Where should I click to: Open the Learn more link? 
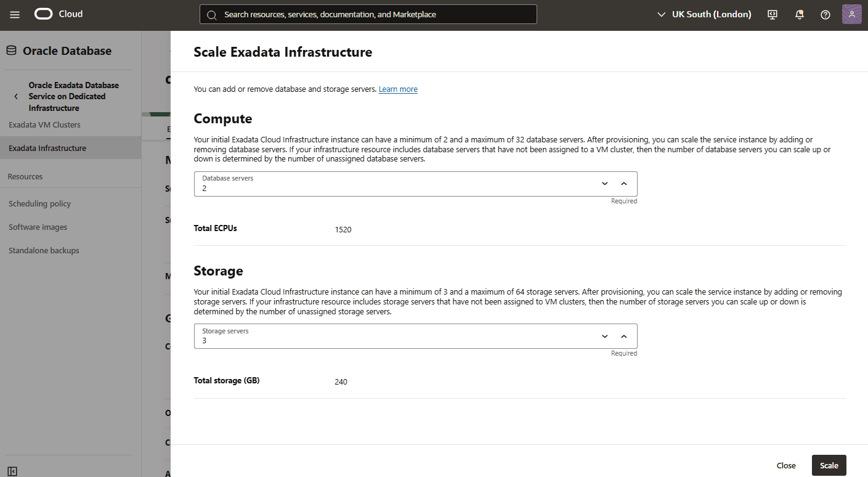point(397,89)
